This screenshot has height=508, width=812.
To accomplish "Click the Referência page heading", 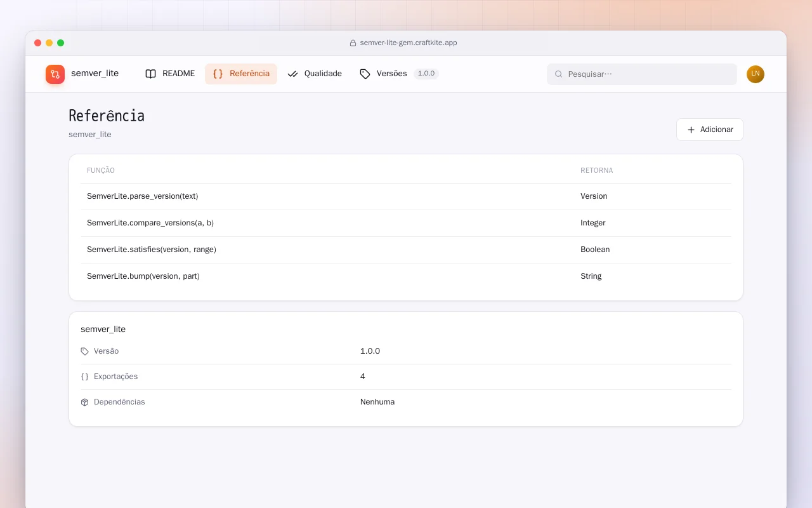I will (x=107, y=116).
